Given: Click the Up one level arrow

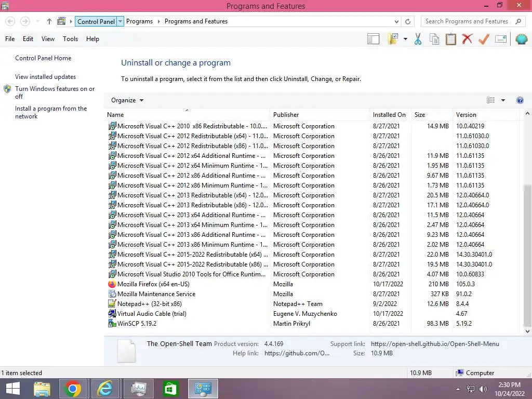Looking at the screenshot, I should [x=49, y=21].
